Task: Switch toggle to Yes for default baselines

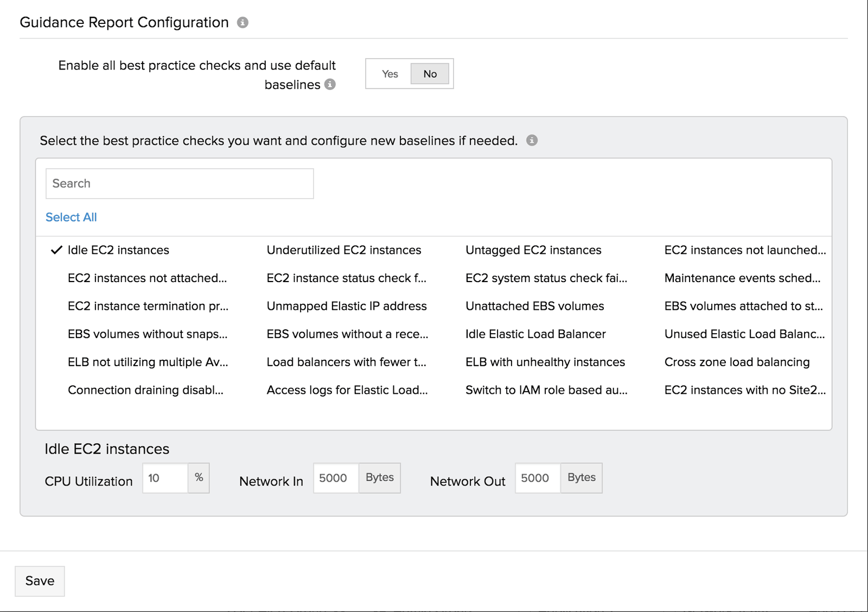Action: [390, 74]
